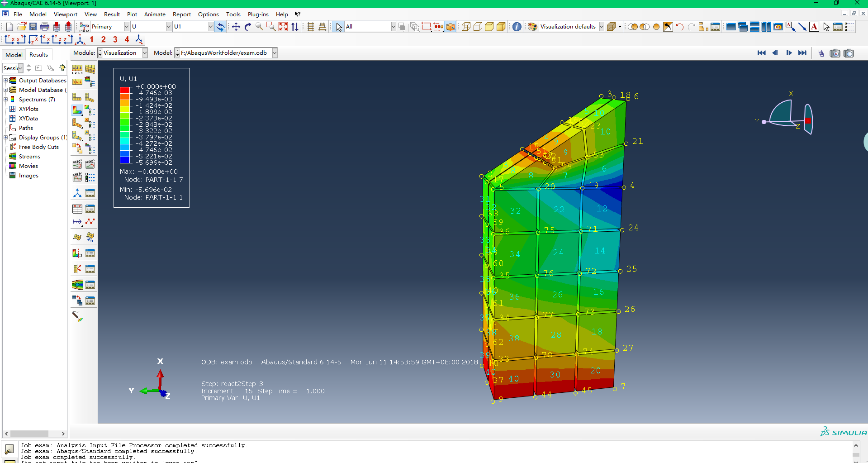Click Auto-Fit View icon
The width and height of the screenshot is (868, 463).
click(x=283, y=27)
